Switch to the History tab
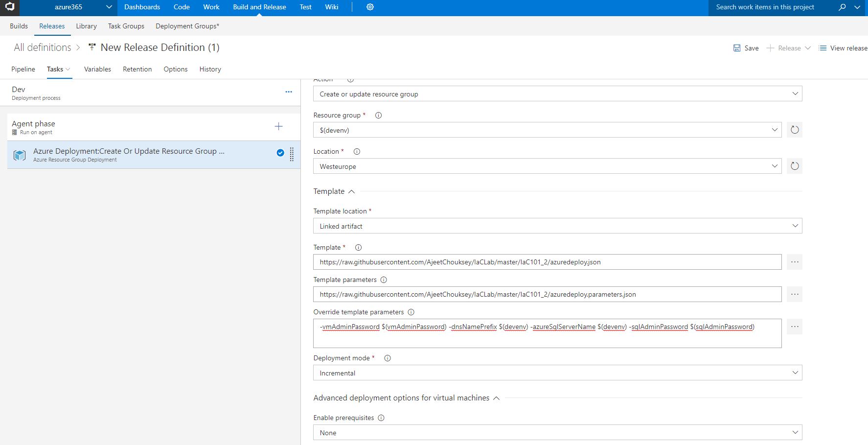 pyautogui.click(x=210, y=69)
